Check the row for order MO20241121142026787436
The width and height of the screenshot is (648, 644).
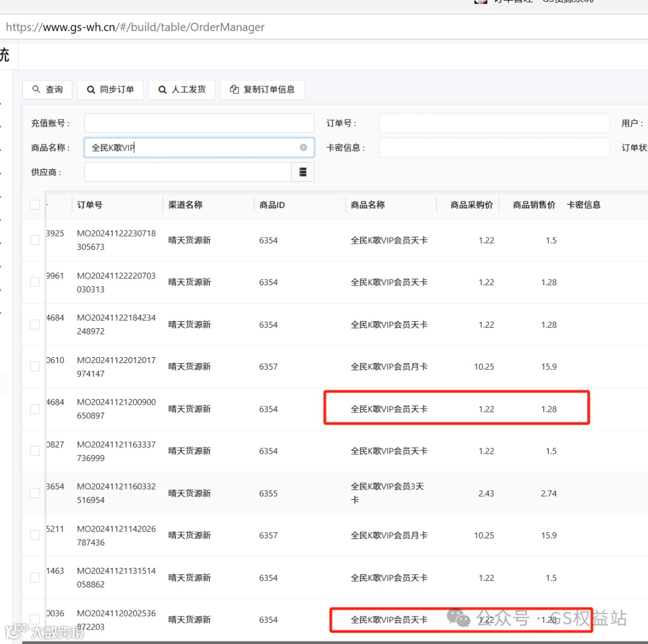coord(35,535)
